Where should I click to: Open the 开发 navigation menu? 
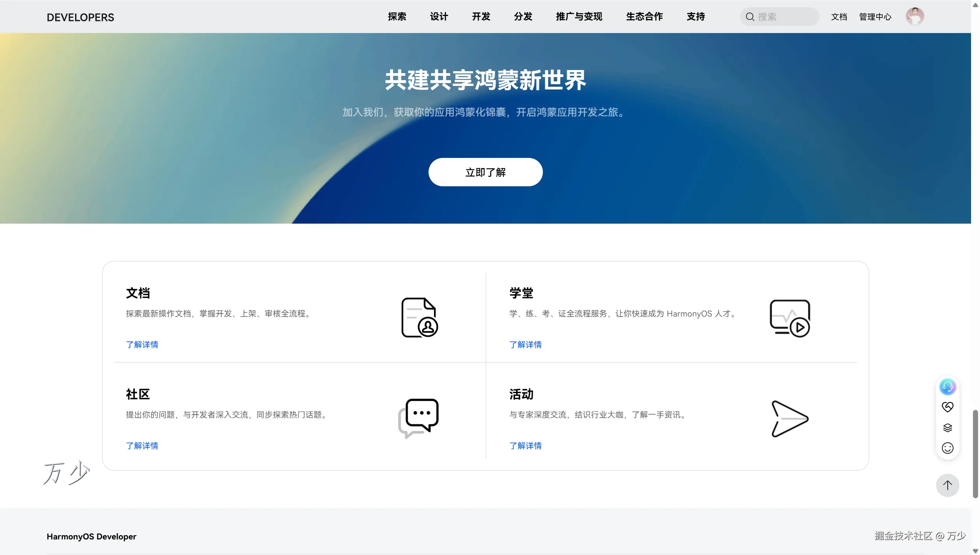click(481, 17)
